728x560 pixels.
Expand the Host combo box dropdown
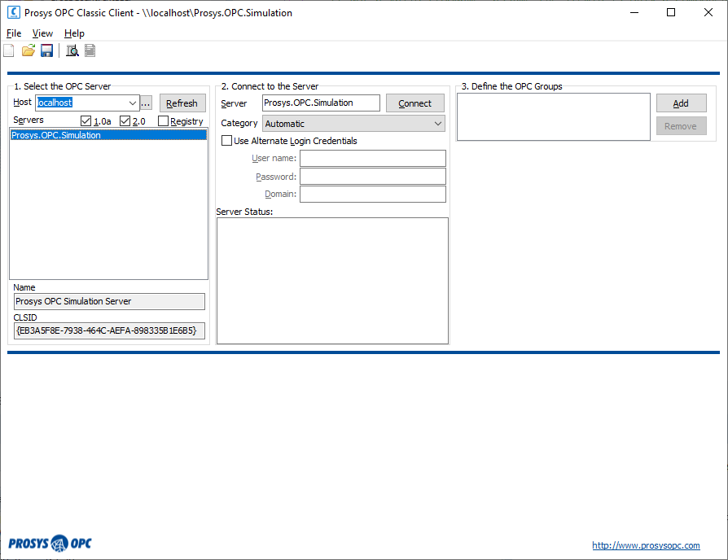pos(133,103)
